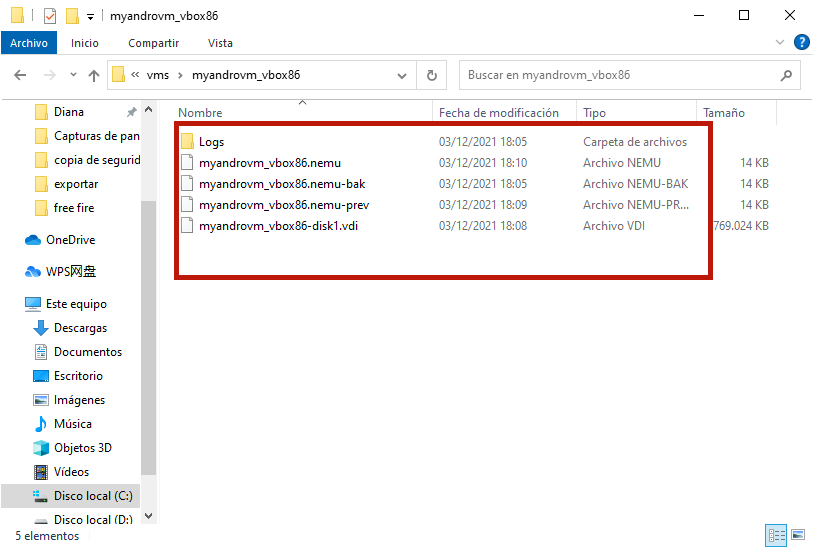Click the vms breadcrumb in address bar
814x548 pixels.
click(x=158, y=75)
